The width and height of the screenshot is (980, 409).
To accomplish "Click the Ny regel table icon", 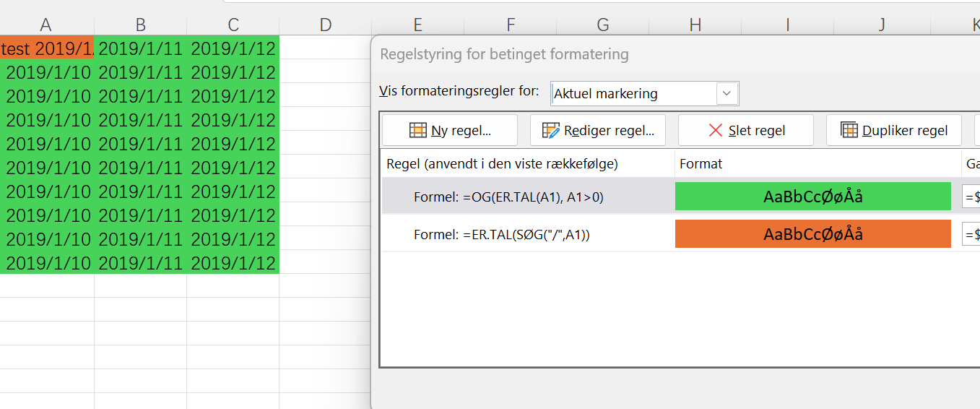I will (x=417, y=131).
